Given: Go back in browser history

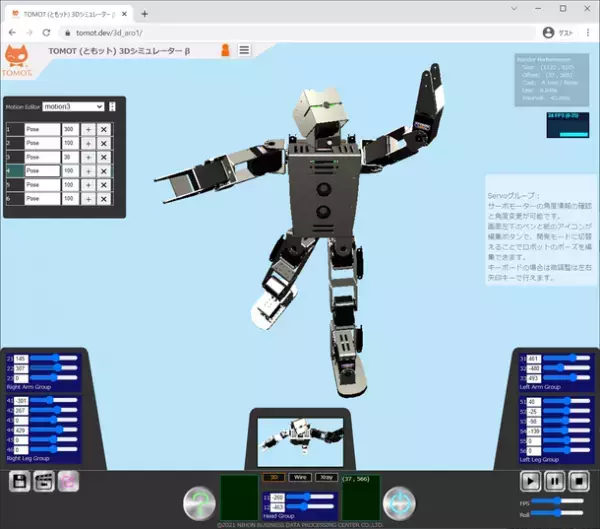Looking at the screenshot, I should (x=12, y=33).
